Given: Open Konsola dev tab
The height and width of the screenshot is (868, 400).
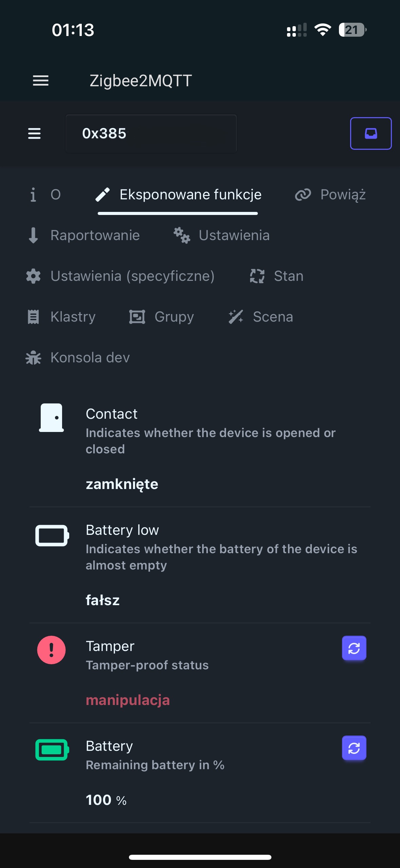Looking at the screenshot, I should [x=78, y=358].
